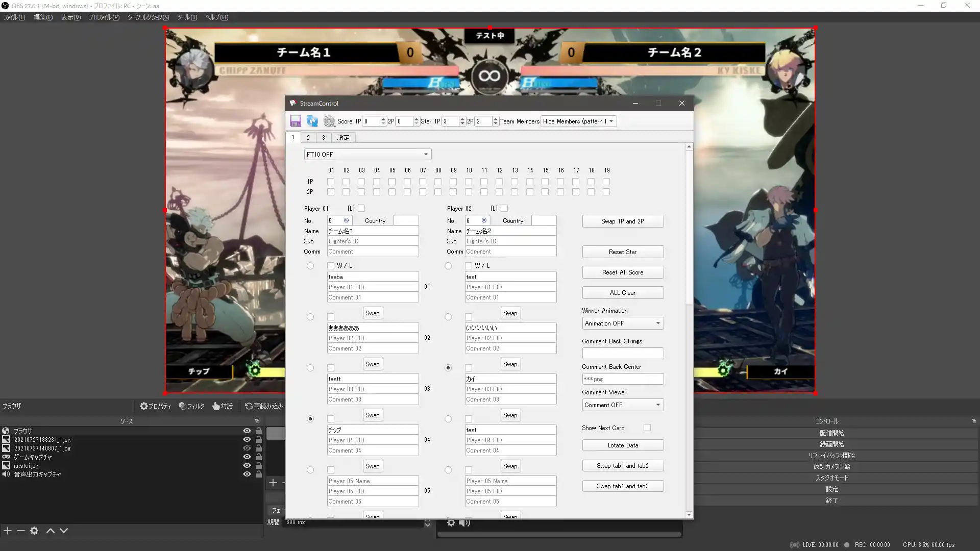Open 編集 menu in OBS
Image resolution: width=980 pixels, height=551 pixels.
(x=43, y=17)
